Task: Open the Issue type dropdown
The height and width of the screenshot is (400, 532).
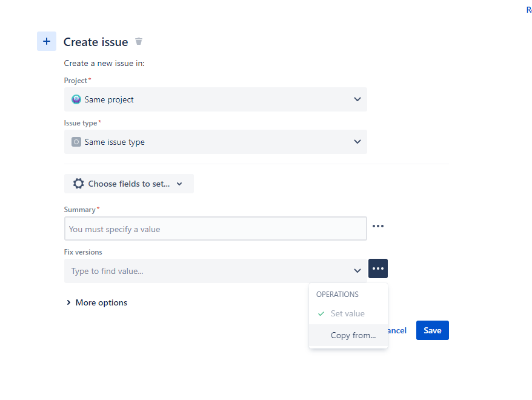Action: tap(216, 142)
